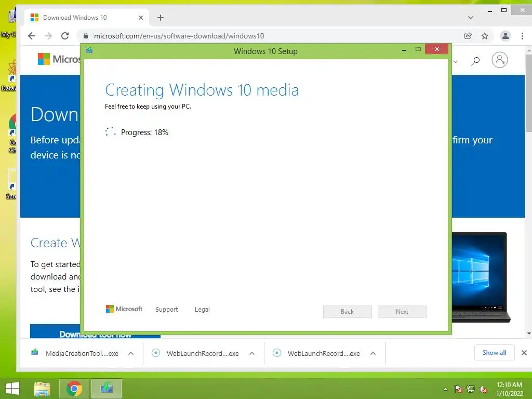
Task: Click the Chrome forward arrow
Action: coord(48,36)
